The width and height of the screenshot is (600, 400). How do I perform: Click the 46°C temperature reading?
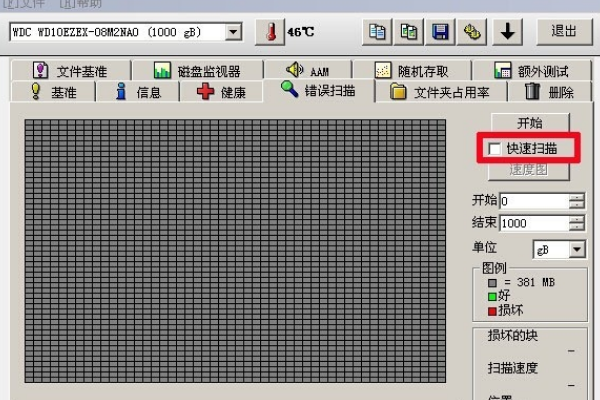[301, 32]
